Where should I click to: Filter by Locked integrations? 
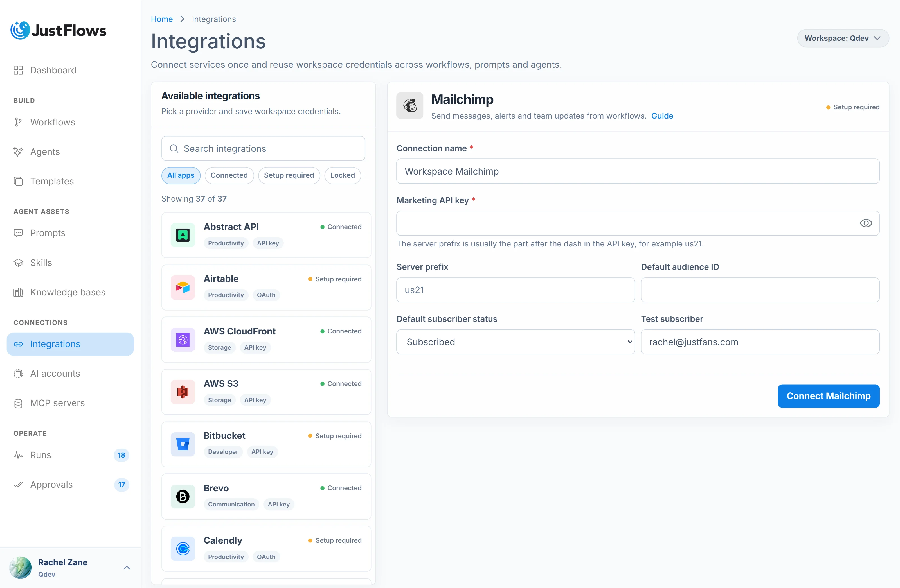coord(343,175)
